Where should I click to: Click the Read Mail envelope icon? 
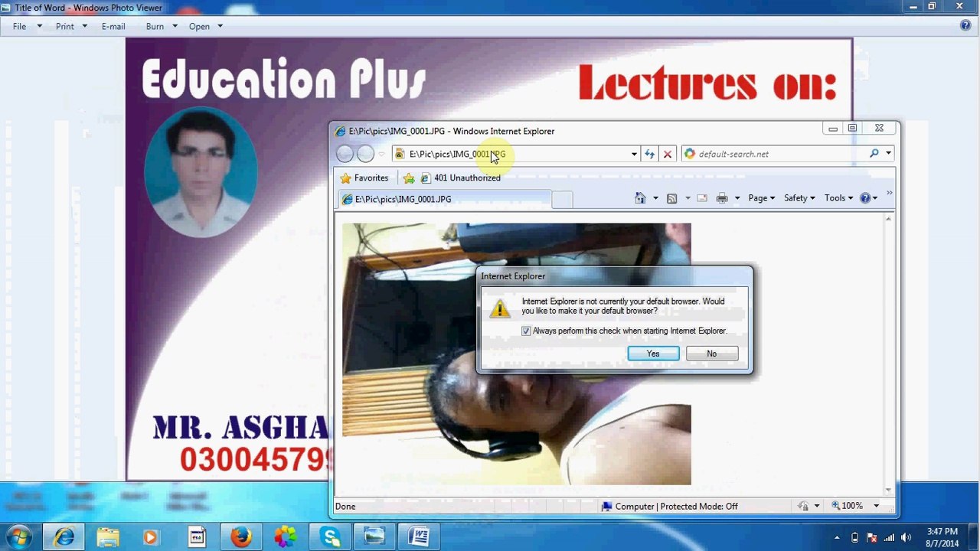[x=702, y=198]
